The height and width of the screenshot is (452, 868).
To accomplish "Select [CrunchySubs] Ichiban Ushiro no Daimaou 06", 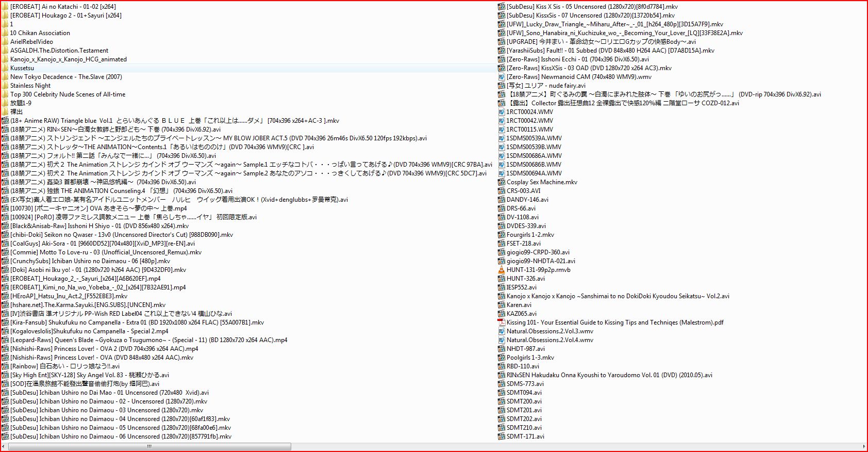I will click(90, 261).
